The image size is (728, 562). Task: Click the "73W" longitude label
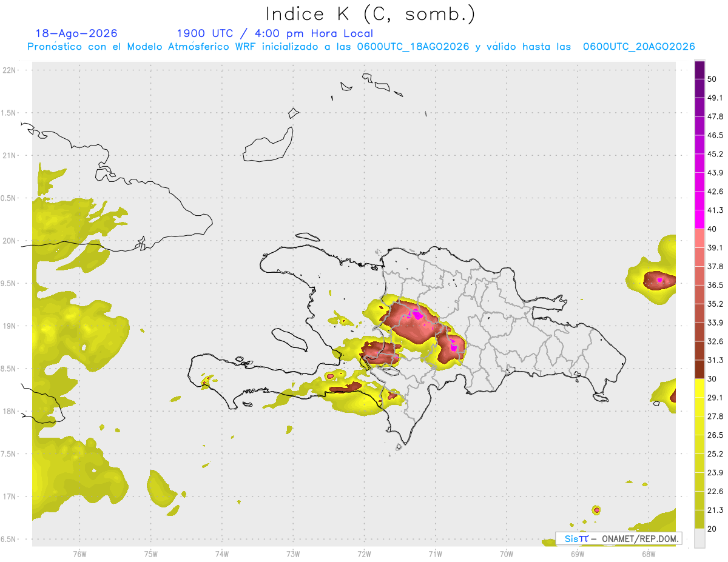tap(293, 554)
